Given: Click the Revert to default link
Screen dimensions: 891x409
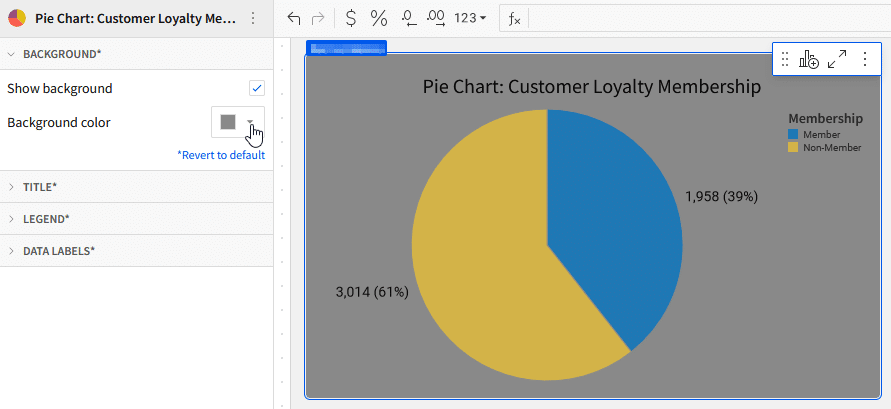Looking at the screenshot, I should (x=221, y=155).
